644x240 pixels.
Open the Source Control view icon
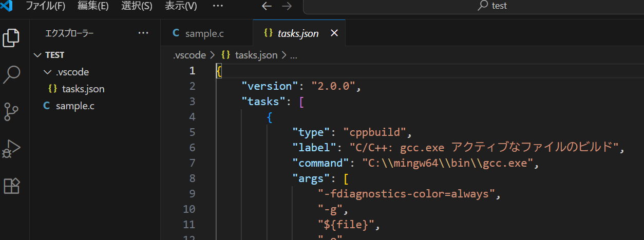11,111
